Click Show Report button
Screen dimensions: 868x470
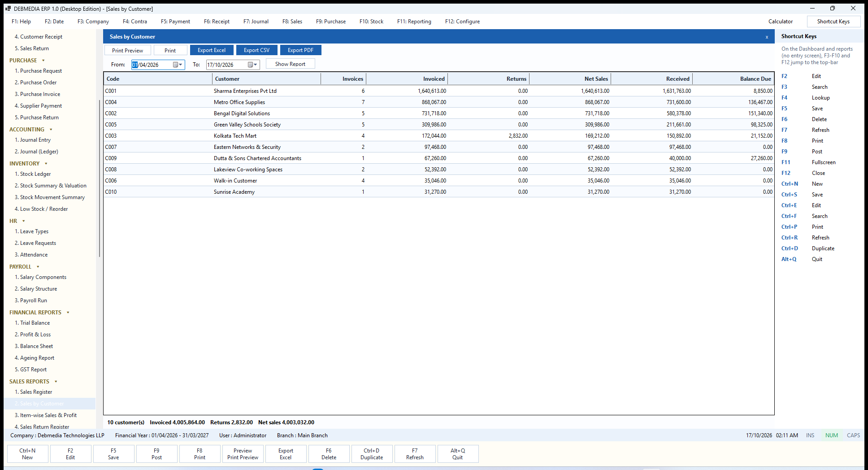[x=290, y=64]
